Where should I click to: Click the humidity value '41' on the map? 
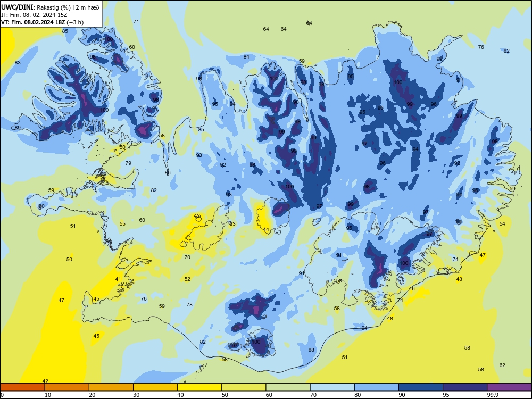pos(118,279)
